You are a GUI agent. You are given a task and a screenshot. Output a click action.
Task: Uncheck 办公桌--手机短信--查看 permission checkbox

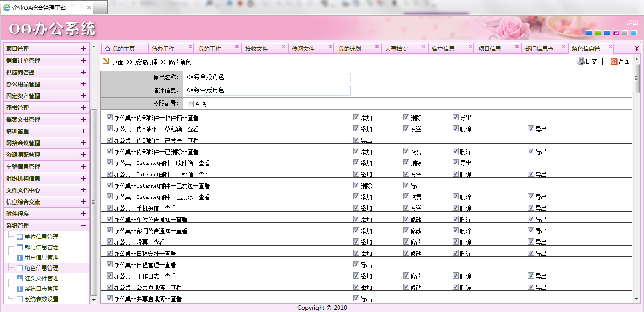tap(110, 207)
